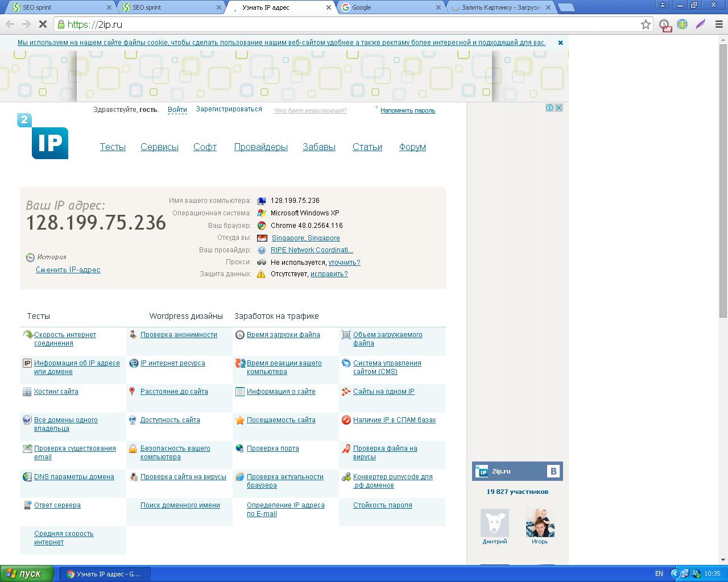728x582 pixels.
Task: Click the Войти login link
Action: coord(177,109)
